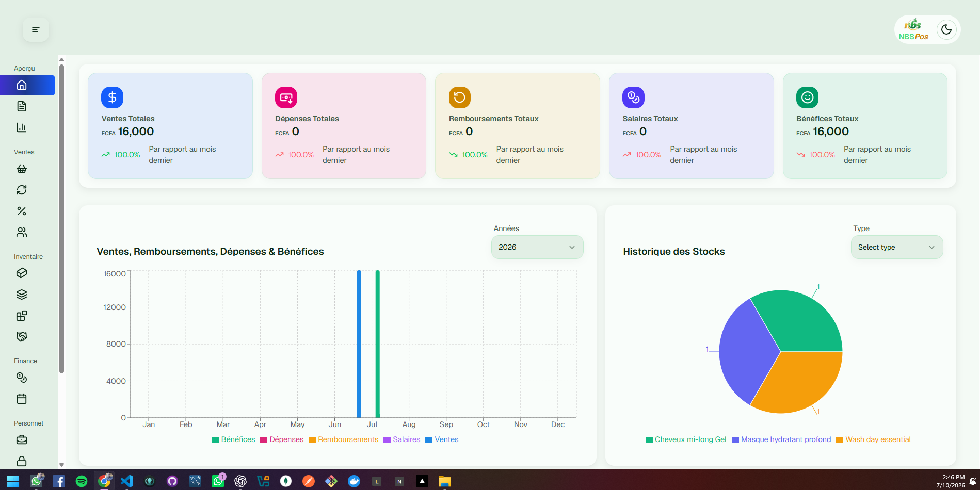Click the sidebar scroll down arrow
980x490 pixels.
61,465
